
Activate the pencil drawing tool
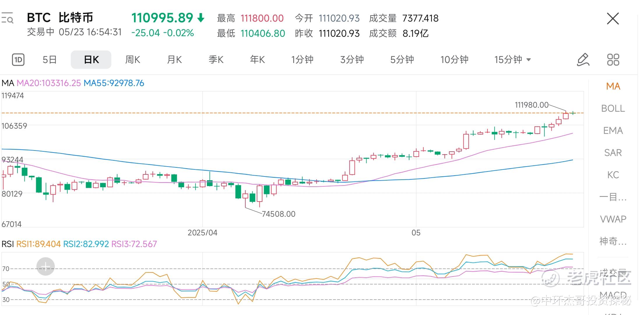583,60
